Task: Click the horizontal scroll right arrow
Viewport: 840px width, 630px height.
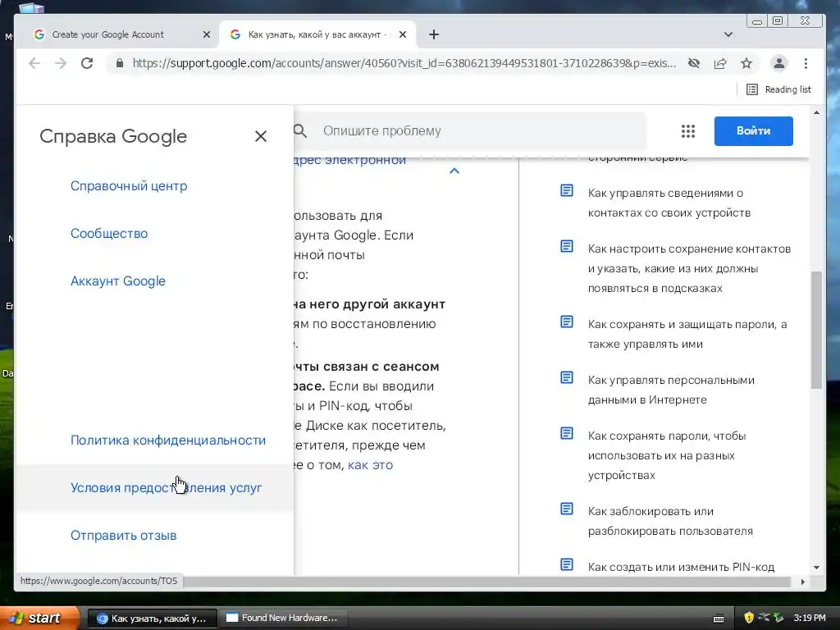Action: [x=802, y=582]
